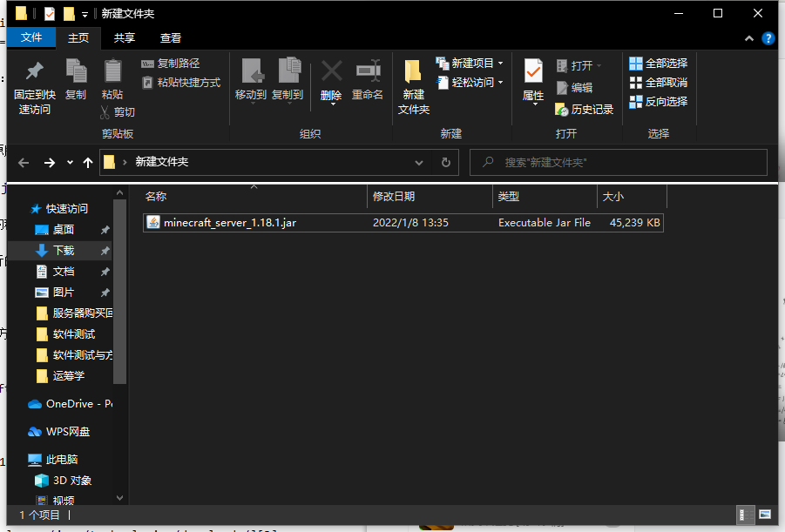
Task: Open the address bar history dropdown
Action: (419, 163)
